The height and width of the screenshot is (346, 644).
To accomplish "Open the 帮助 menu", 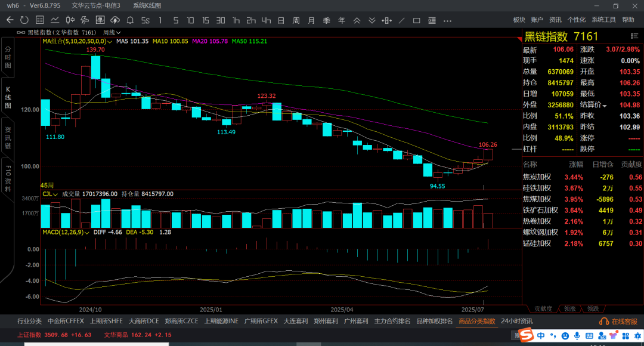I will coord(628,20).
